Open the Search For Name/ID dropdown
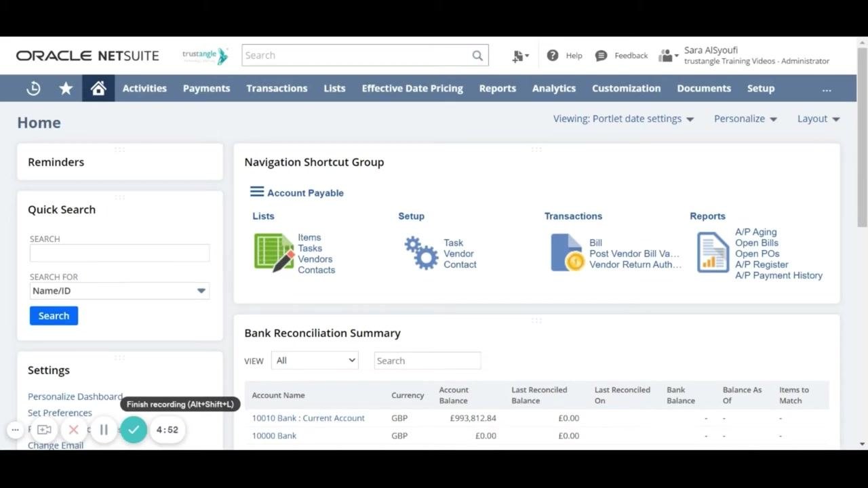The height and width of the screenshot is (488, 868). tap(119, 291)
